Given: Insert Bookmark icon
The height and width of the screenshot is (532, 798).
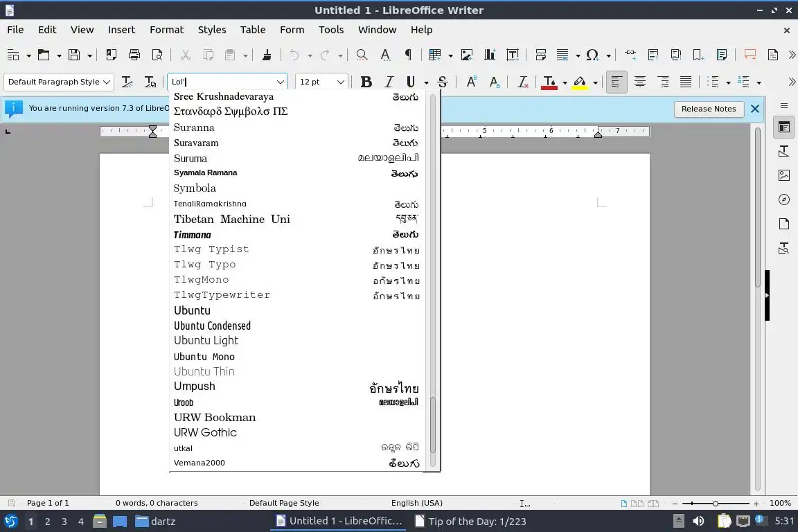Looking at the screenshot, I should 698,55.
